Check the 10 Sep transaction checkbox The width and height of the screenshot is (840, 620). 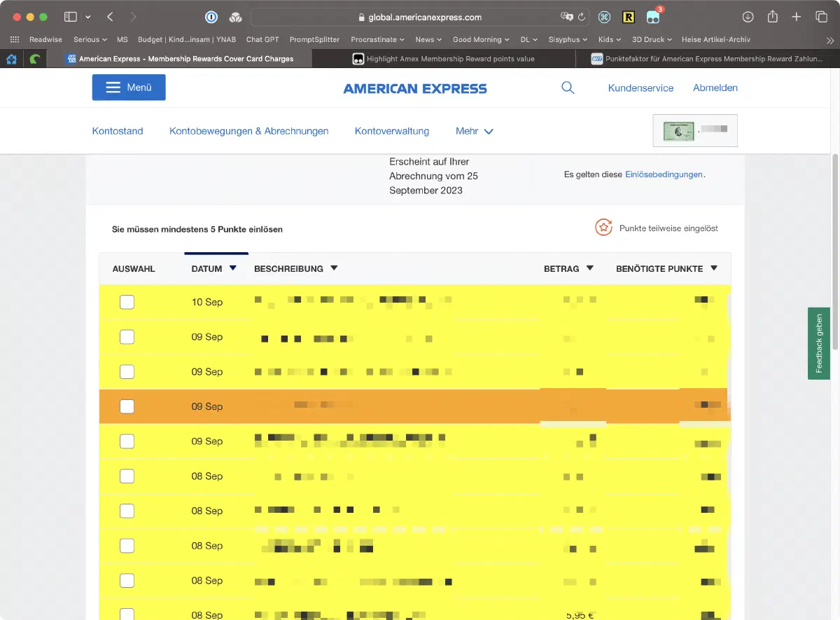pyautogui.click(x=127, y=302)
